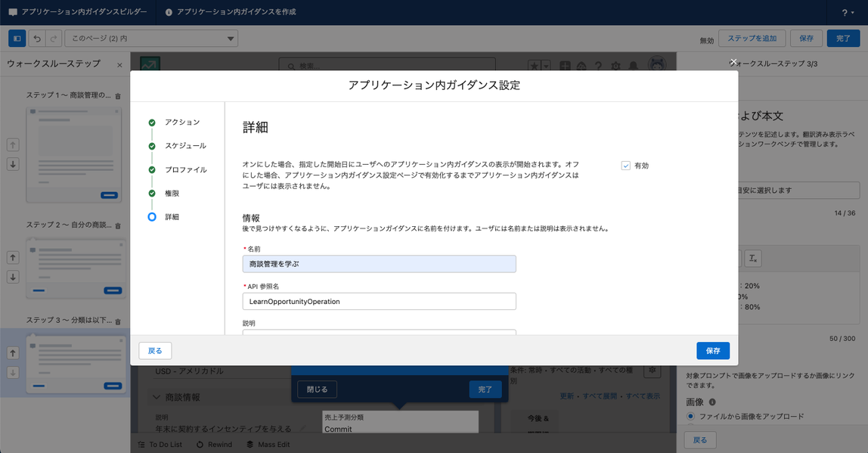
Task: Move step 2 up with the arrow
Action: (13, 258)
